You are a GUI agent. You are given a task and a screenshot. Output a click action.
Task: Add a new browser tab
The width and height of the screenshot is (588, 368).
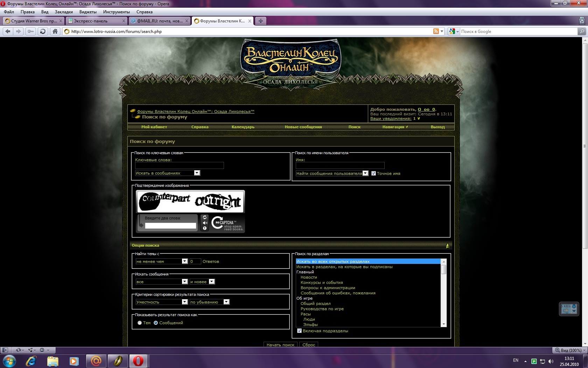tap(260, 21)
